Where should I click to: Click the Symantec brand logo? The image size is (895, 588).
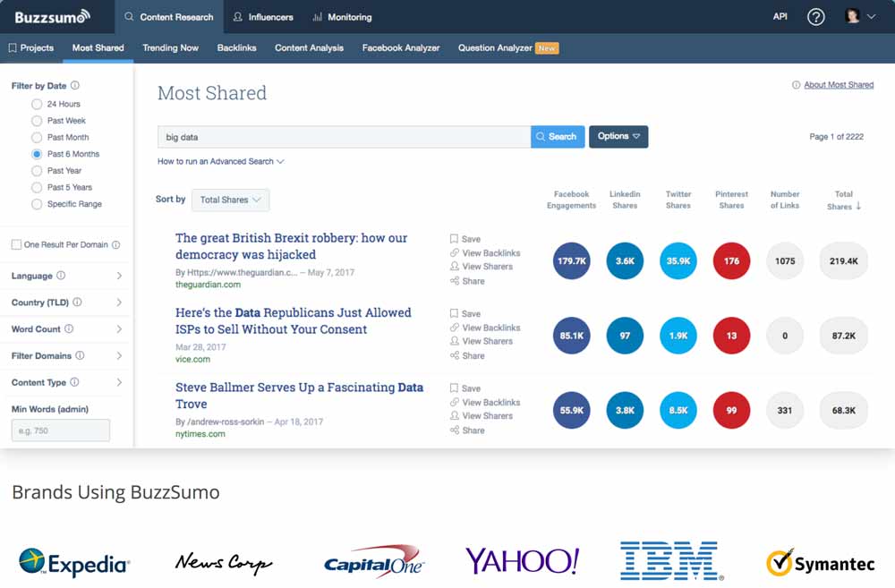pyautogui.click(x=820, y=563)
